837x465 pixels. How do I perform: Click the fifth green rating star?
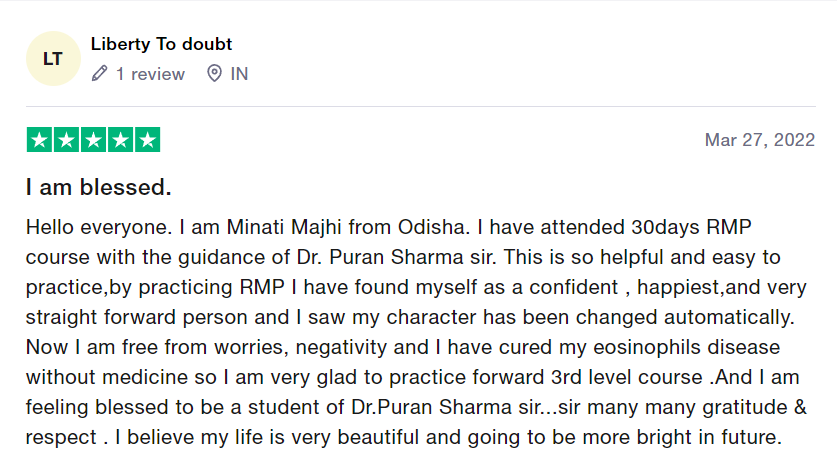click(x=147, y=140)
